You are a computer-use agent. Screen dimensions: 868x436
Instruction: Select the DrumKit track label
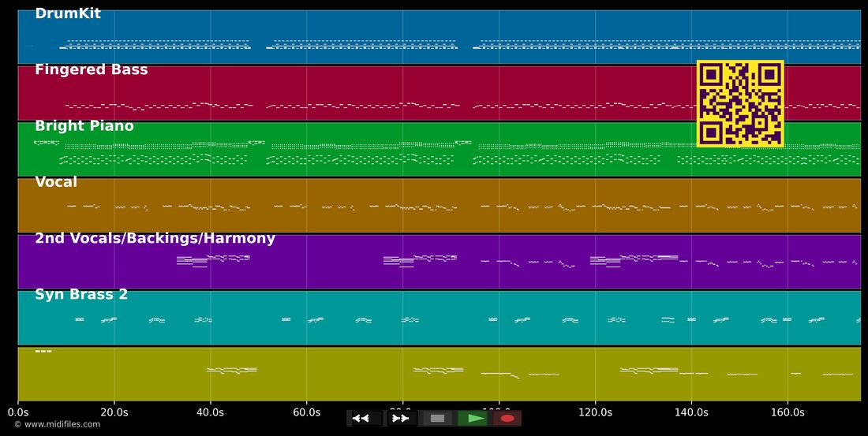click(68, 14)
